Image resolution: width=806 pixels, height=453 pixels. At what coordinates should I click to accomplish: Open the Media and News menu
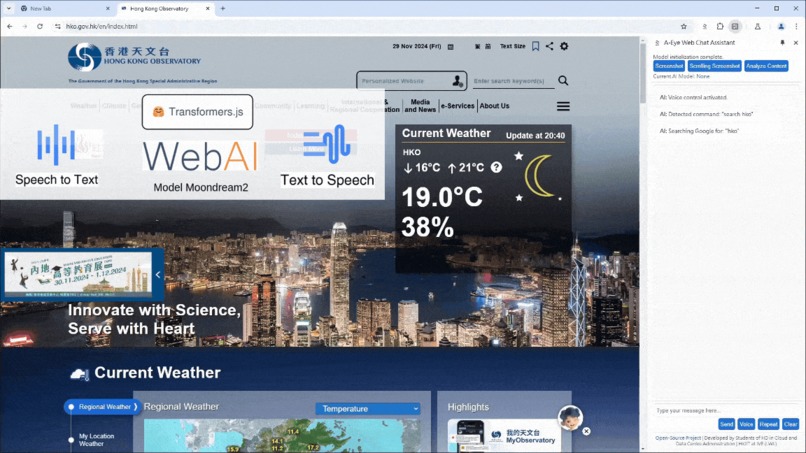pos(420,106)
